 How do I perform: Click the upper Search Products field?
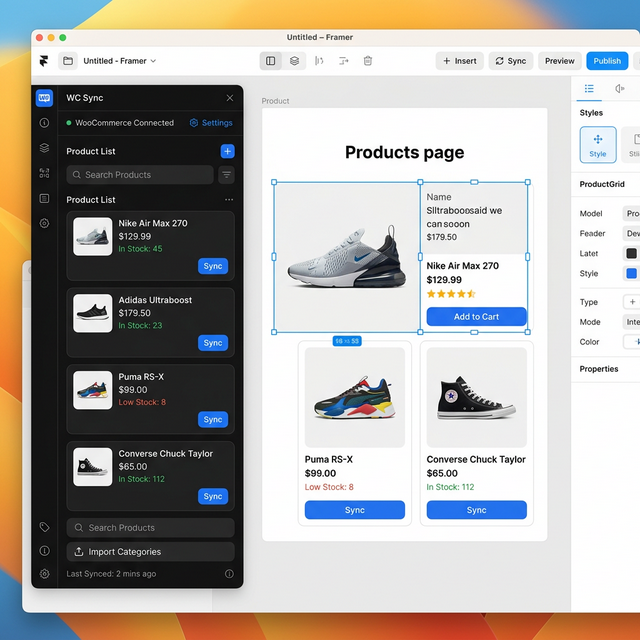[x=140, y=175]
